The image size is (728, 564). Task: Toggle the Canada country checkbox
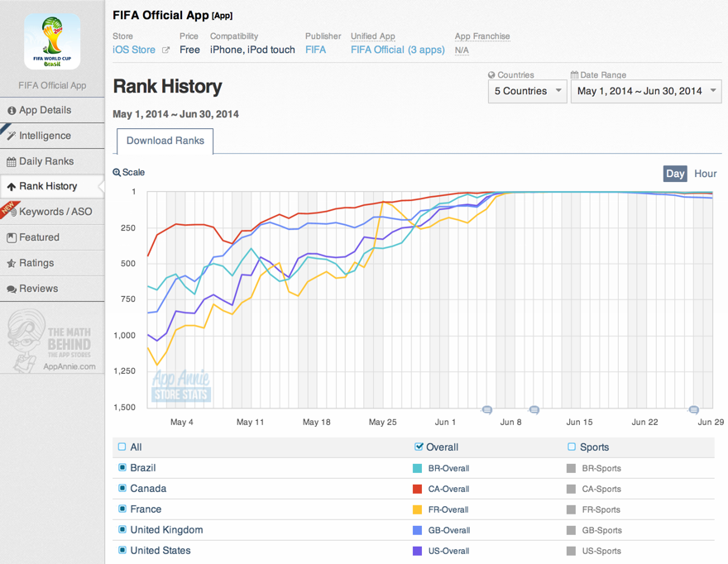(x=122, y=489)
